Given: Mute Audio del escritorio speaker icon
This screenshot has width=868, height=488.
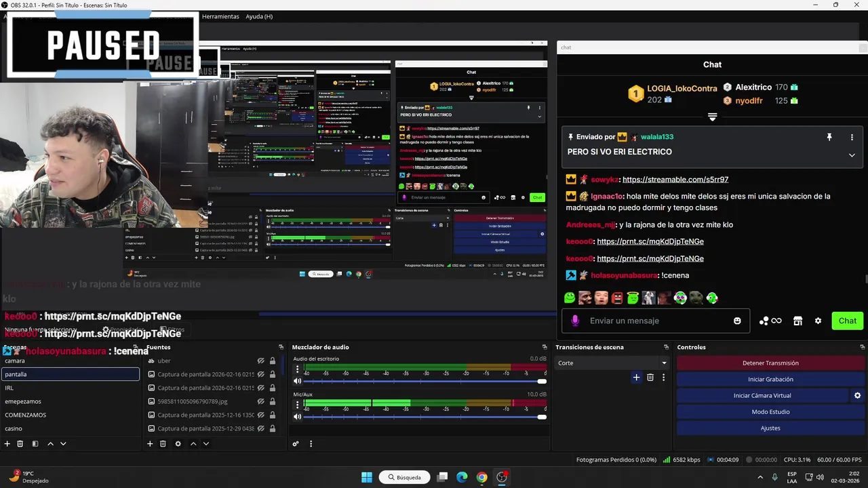Looking at the screenshot, I should pos(297,381).
